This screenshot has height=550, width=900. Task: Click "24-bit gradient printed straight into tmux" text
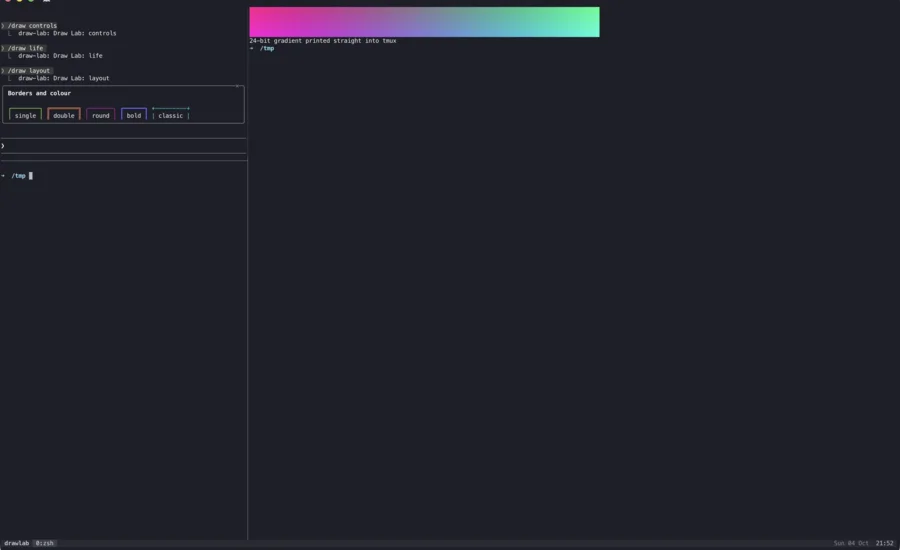click(323, 41)
